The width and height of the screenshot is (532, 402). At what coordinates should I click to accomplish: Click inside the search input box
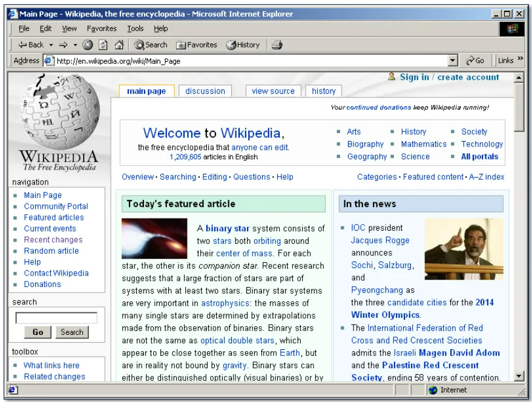click(57, 317)
